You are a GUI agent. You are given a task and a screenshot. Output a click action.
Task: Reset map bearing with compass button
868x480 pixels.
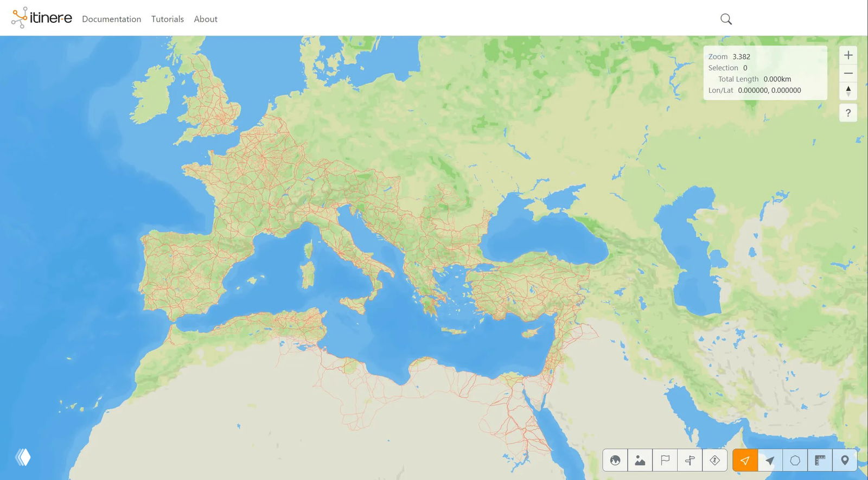[848, 91]
